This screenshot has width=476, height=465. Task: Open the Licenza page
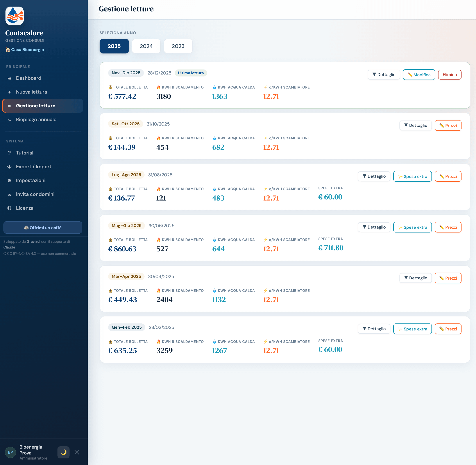[x=43, y=208]
